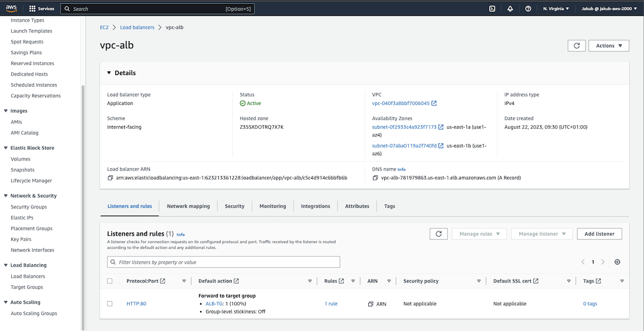The width and height of the screenshot is (644, 331).
Task: Copy the load balancer ARN
Action: [110, 178]
